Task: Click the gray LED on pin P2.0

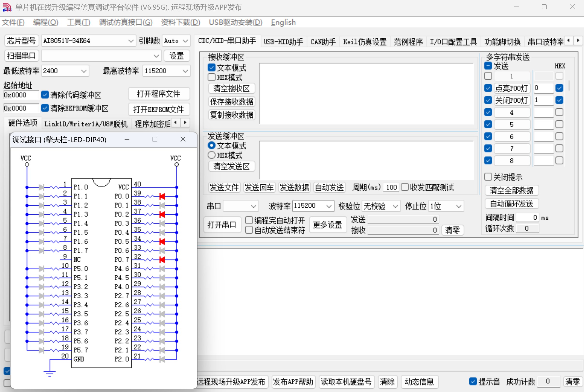Action: pyautogui.click(x=162, y=359)
